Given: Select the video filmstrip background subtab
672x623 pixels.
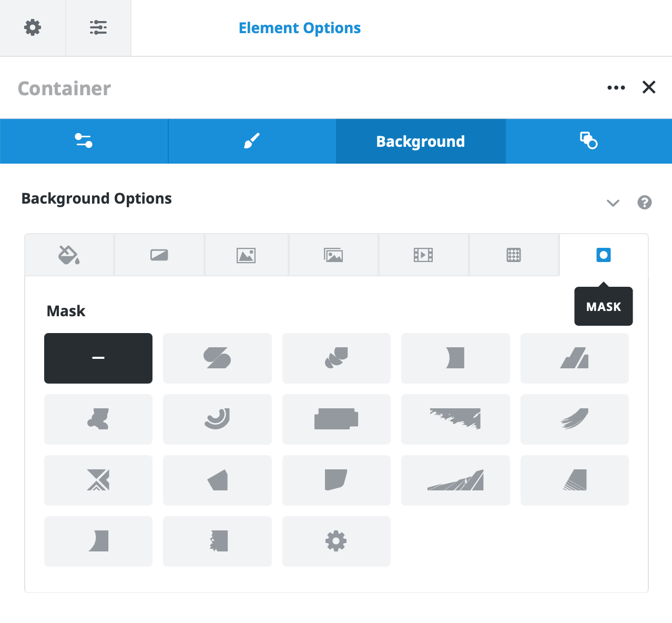Looking at the screenshot, I should [x=423, y=255].
